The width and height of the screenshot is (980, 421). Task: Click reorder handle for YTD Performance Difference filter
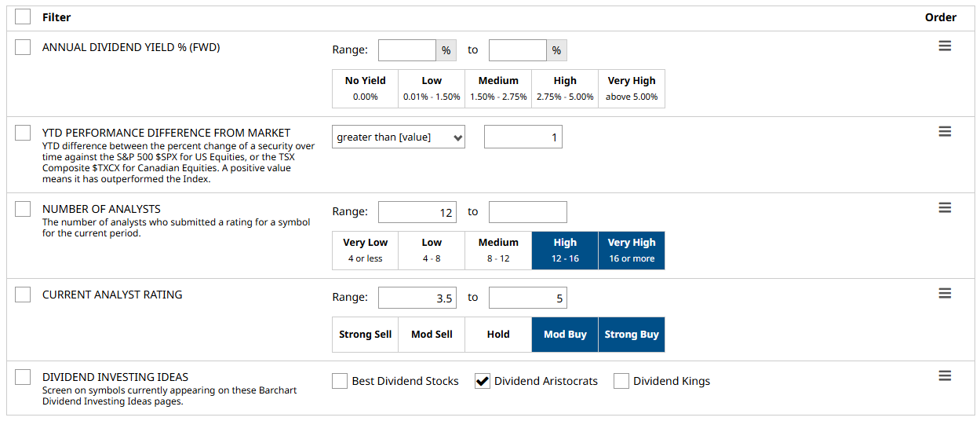coord(945,131)
